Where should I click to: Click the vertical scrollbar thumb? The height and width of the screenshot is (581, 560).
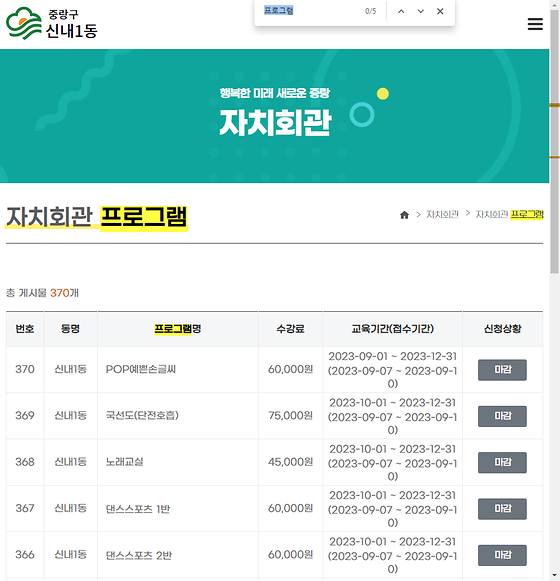(x=554, y=141)
